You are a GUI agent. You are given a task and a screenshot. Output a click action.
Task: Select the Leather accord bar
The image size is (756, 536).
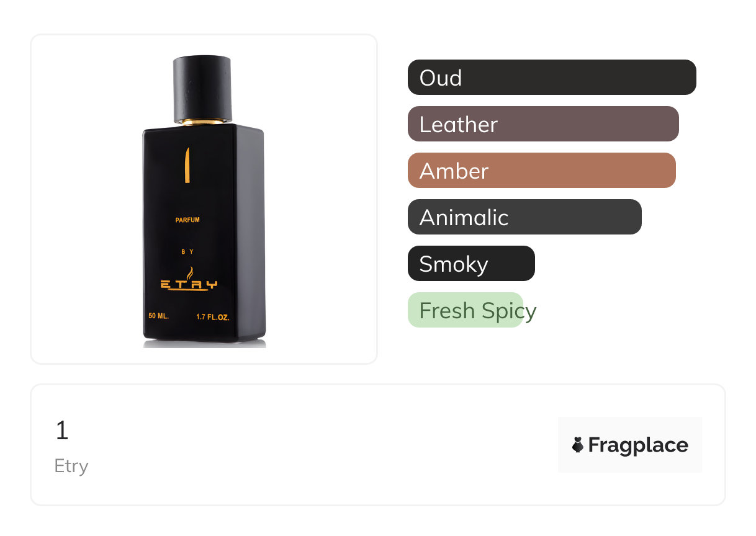543,124
